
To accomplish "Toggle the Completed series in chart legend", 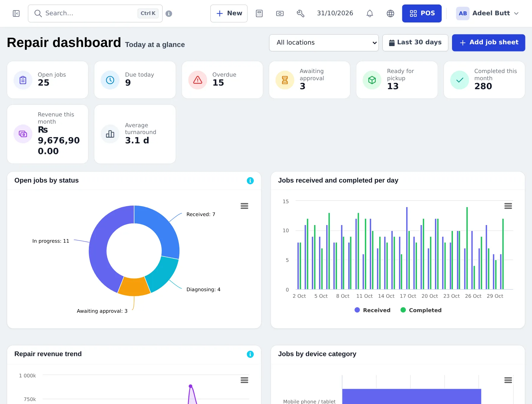I will [421, 310].
